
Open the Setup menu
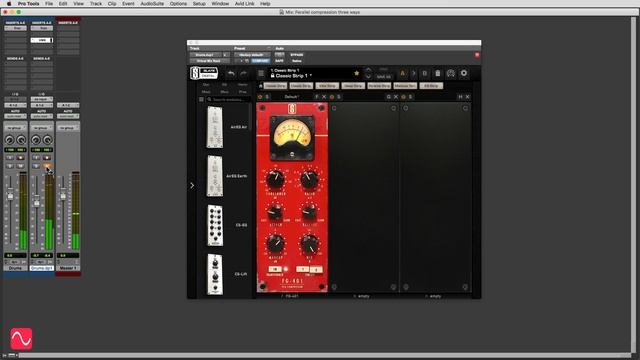(x=199, y=4)
